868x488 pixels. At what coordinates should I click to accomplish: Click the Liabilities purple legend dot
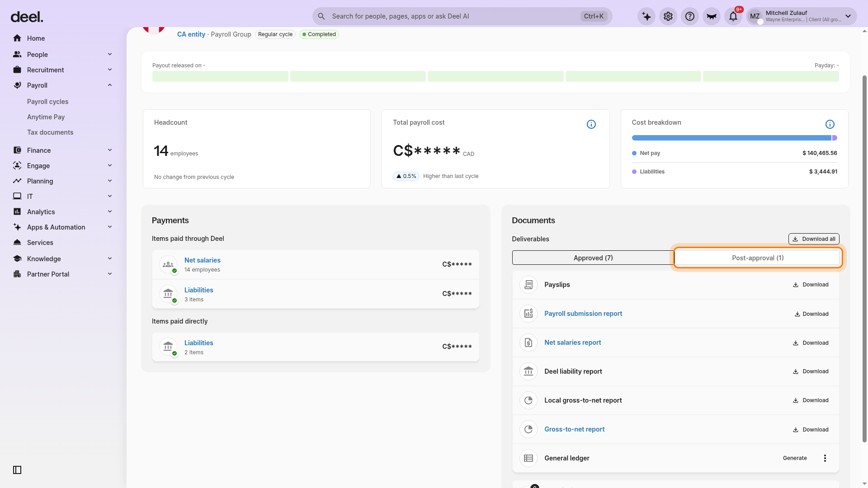[634, 172]
